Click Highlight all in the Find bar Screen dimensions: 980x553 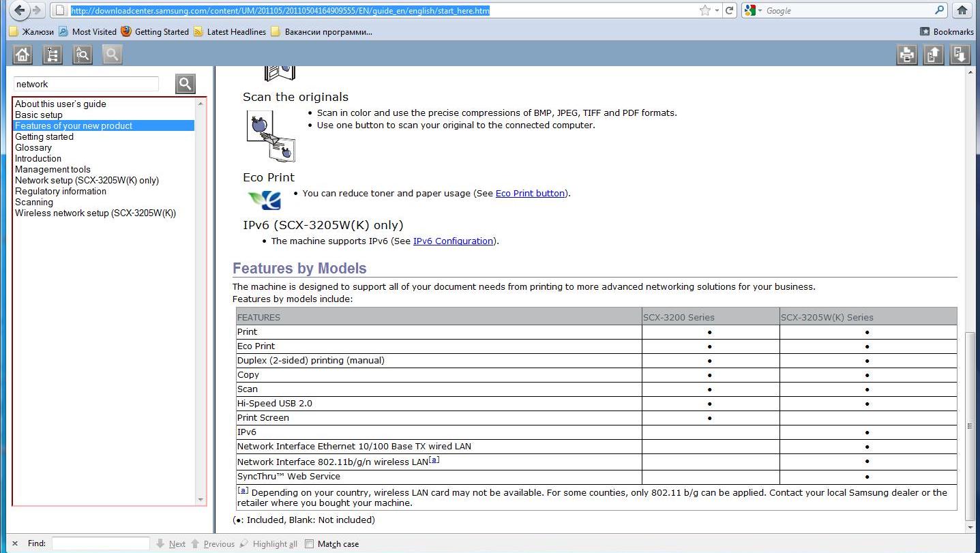268,543
